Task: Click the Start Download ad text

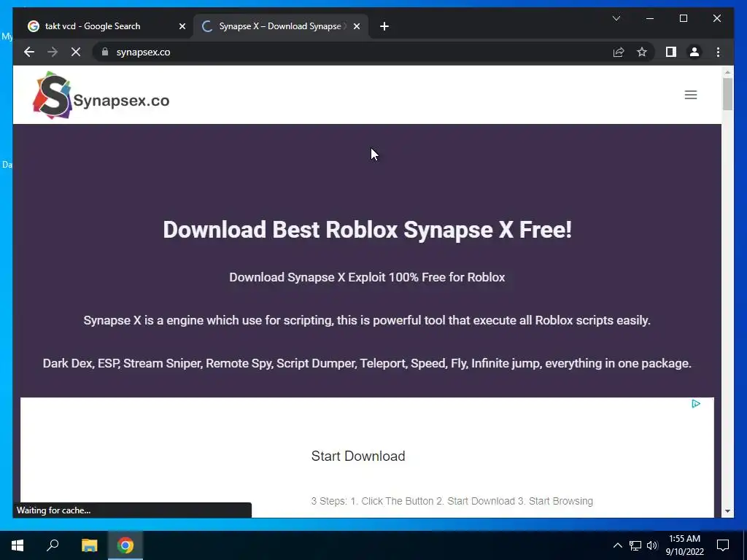Action: click(358, 456)
